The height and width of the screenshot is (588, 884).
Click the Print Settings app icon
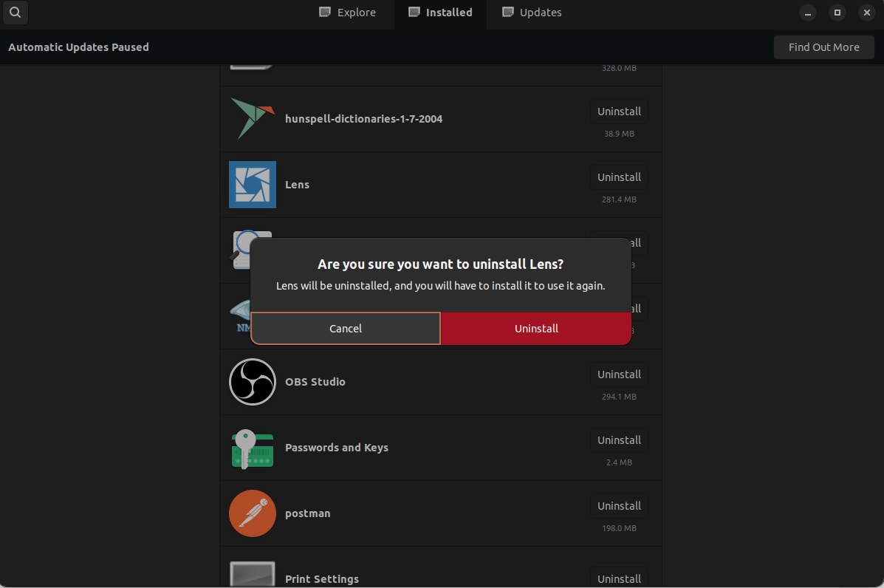tap(253, 574)
